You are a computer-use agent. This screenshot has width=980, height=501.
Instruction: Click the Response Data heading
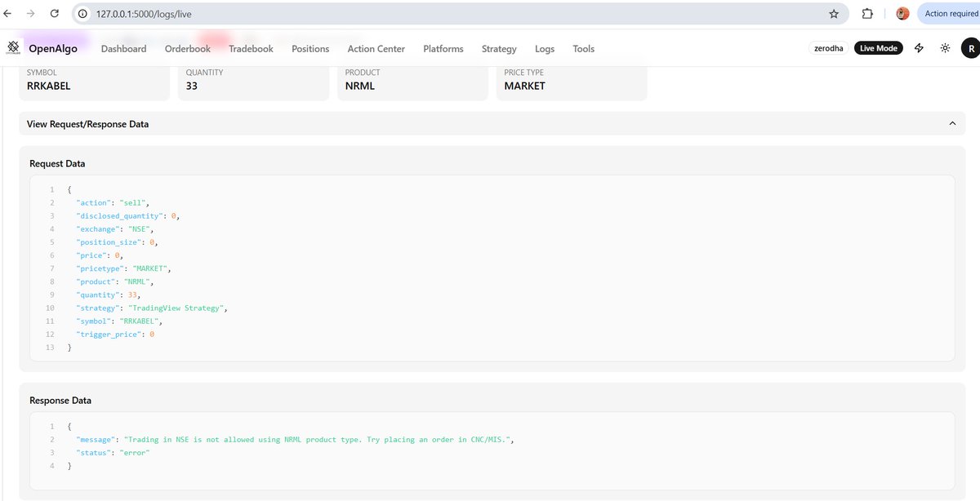point(60,401)
